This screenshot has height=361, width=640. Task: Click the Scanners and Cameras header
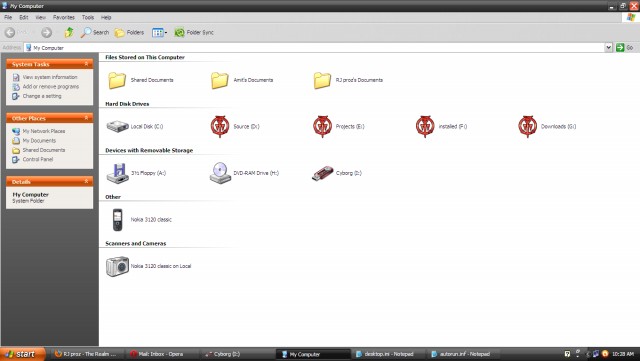point(136,243)
